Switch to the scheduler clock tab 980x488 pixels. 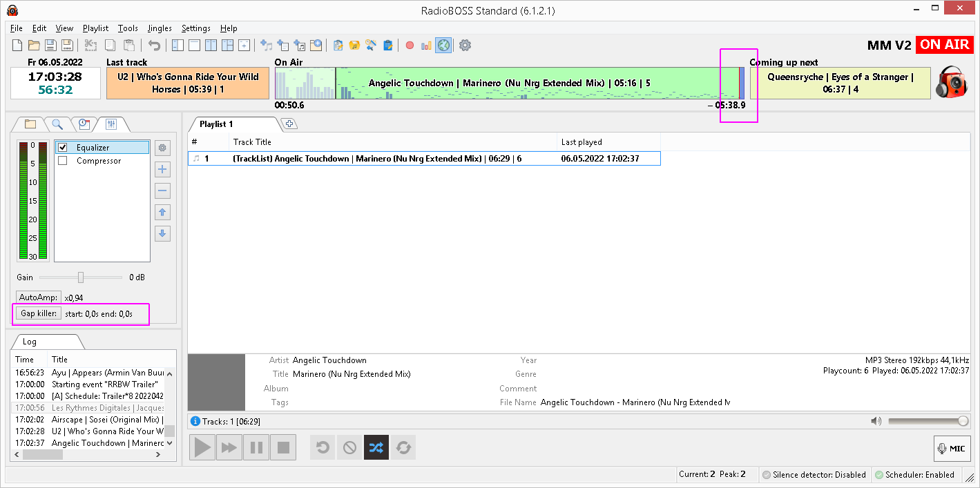[84, 124]
